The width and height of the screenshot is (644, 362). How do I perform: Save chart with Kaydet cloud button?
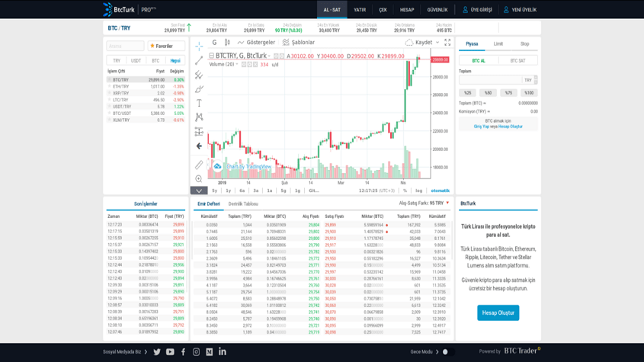pyautogui.click(x=419, y=43)
